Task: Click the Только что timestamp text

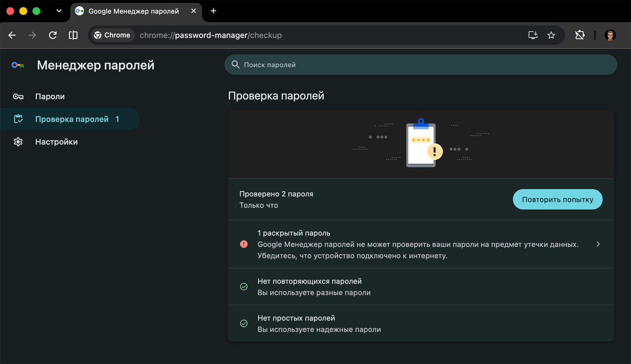Action: coord(259,205)
